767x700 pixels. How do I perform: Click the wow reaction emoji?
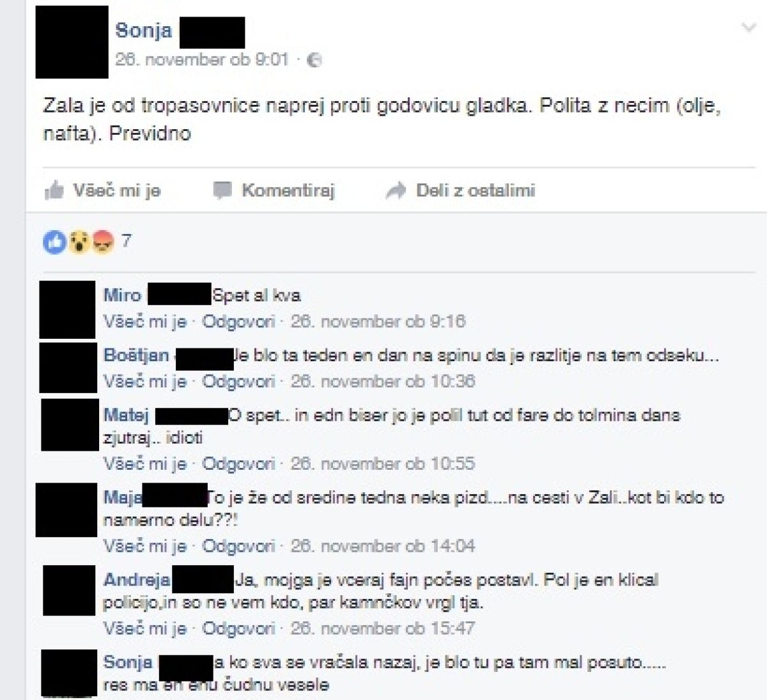pyautogui.click(x=79, y=242)
